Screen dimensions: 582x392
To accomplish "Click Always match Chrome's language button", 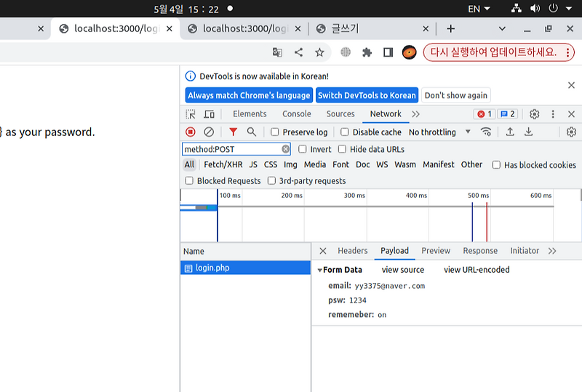I will [249, 95].
